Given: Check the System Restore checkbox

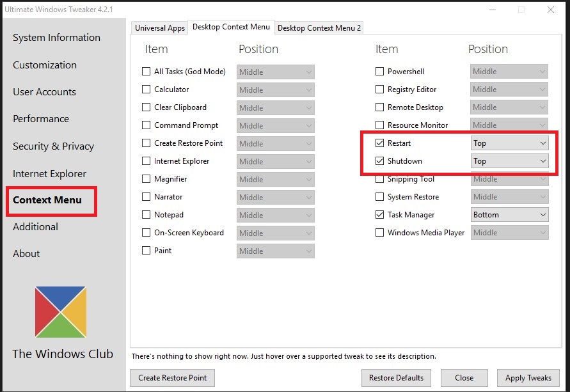Looking at the screenshot, I should point(379,196).
